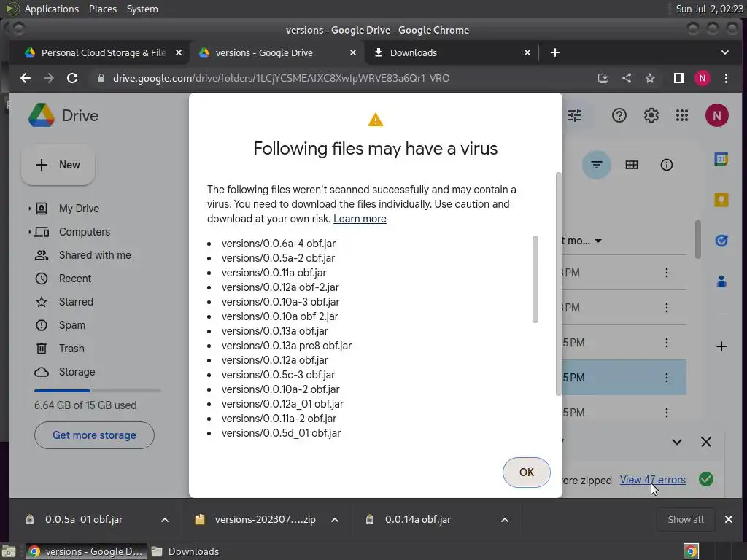
Task: Open the Places menu
Action: click(x=103, y=9)
